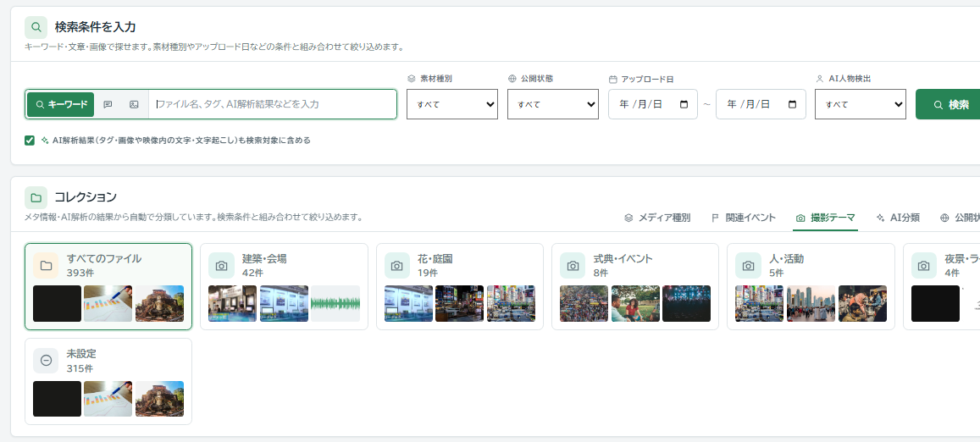The image size is (980, 442).
Task: Click 393件 count text
Action: (x=80, y=273)
